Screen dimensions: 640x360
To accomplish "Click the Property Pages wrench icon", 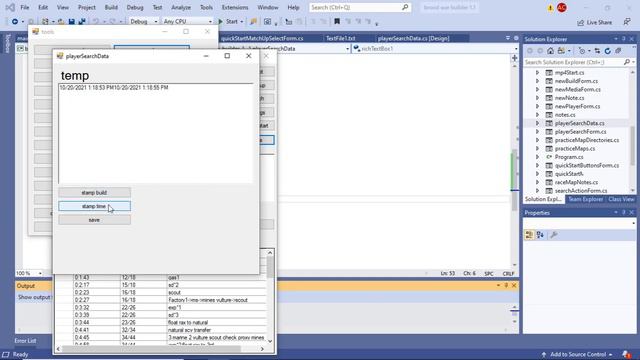I will (x=554, y=235).
